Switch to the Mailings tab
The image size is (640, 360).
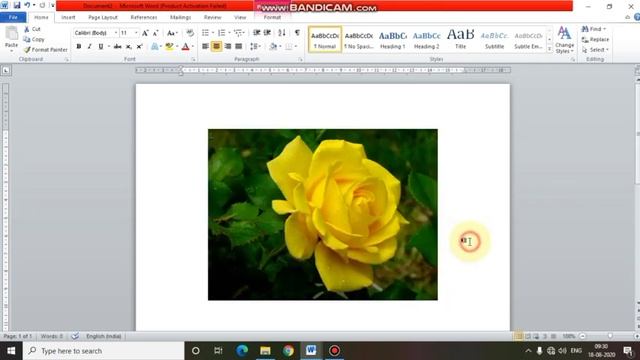coord(180,17)
